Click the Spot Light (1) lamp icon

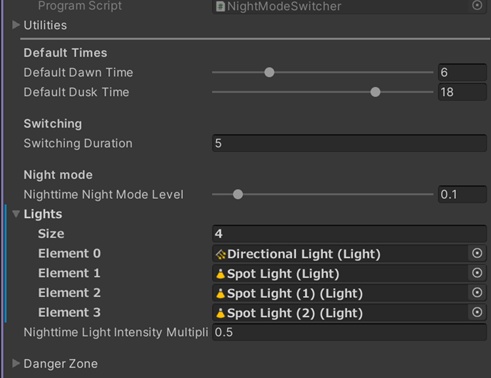(x=220, y=293)
